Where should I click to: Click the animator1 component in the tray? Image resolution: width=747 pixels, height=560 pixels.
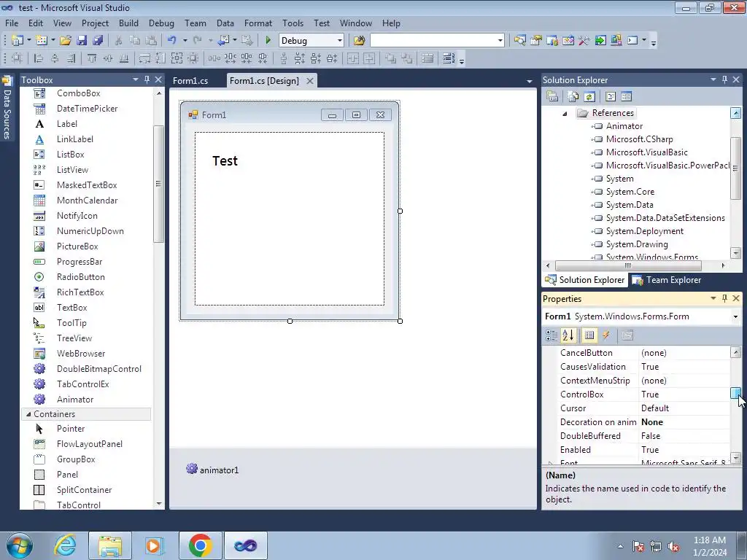pos(212,470)
